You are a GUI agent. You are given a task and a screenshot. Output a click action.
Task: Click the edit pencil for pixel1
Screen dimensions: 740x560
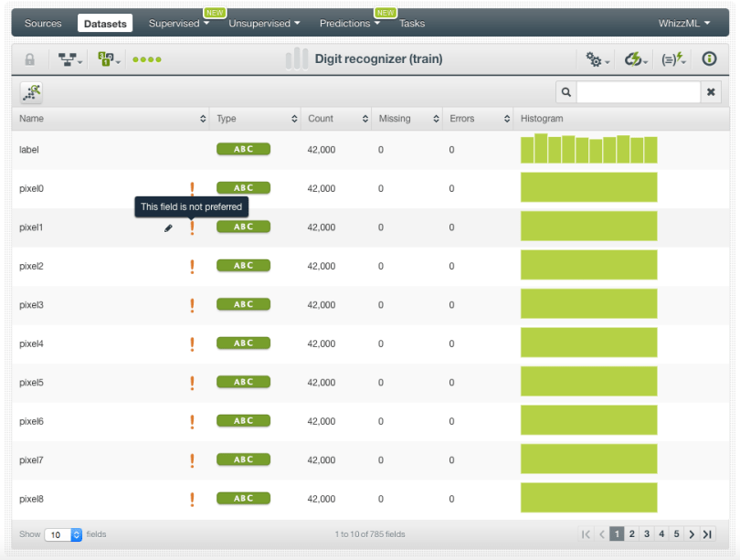click(x=168, y=228)
